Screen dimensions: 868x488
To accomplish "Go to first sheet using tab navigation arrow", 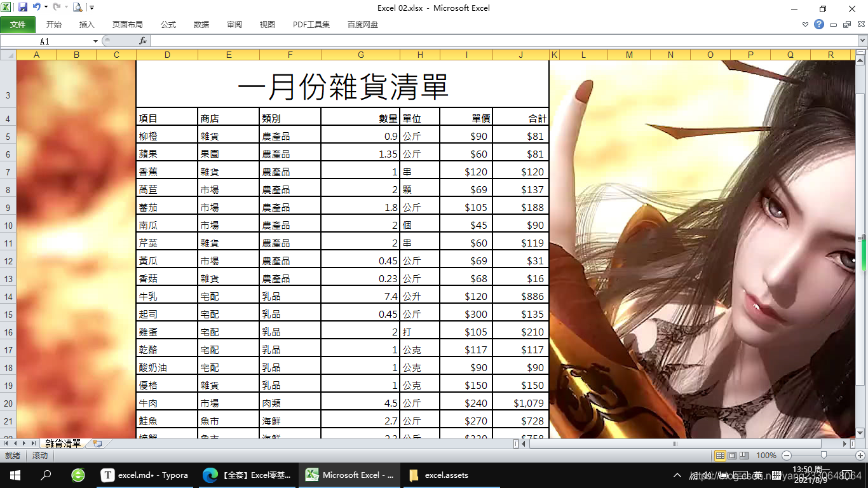I will pos(7,444).
